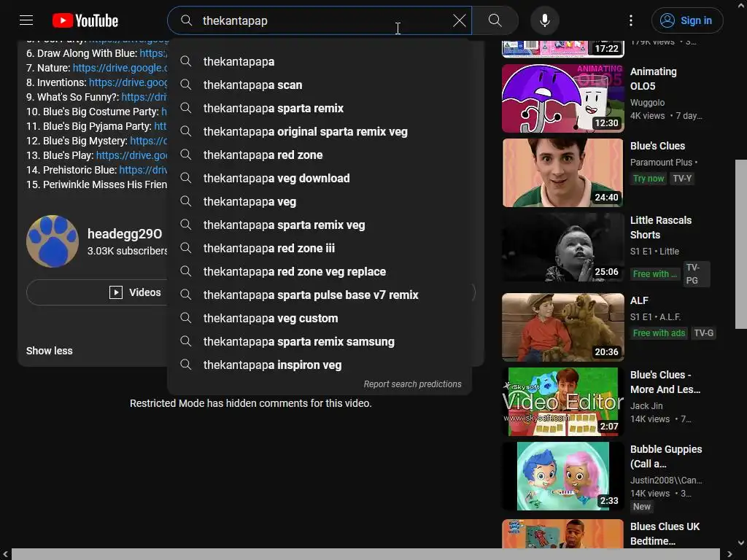The image size is (747, 560).
Task: Open the hamburger guide menu
Action: click(x=26, y=20)
